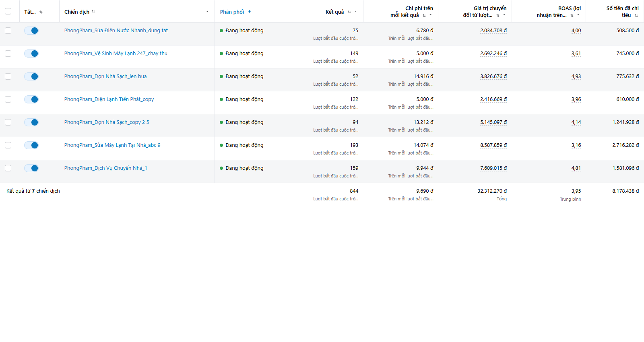Open campaign PhongPham_Sửa Máy Lạnh Tại Nhà_abc 9
Image resolution: width=644 pixels, height=342 pixels.
[112, 145]
